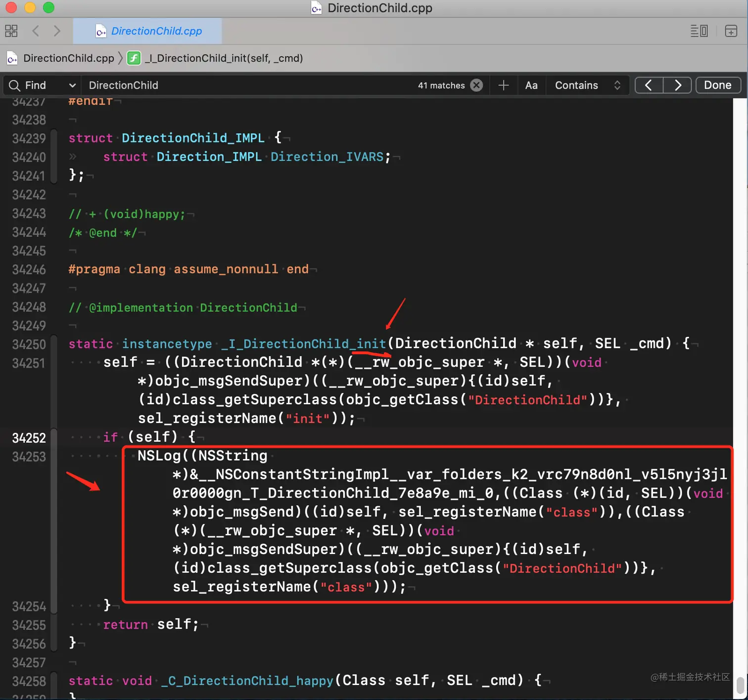Toggle code folding ribbon beside line 34239

pos(54,157)
